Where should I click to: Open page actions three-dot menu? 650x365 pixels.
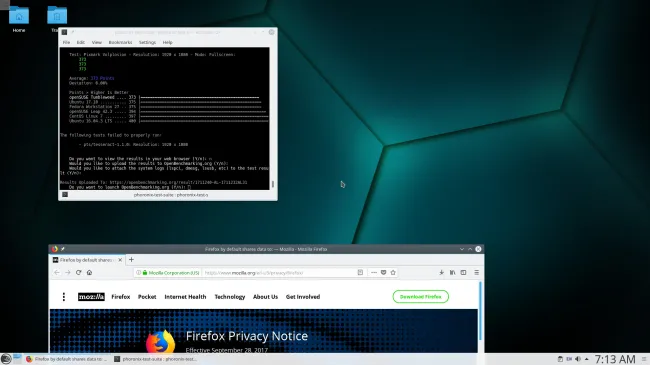click(374, 273)
